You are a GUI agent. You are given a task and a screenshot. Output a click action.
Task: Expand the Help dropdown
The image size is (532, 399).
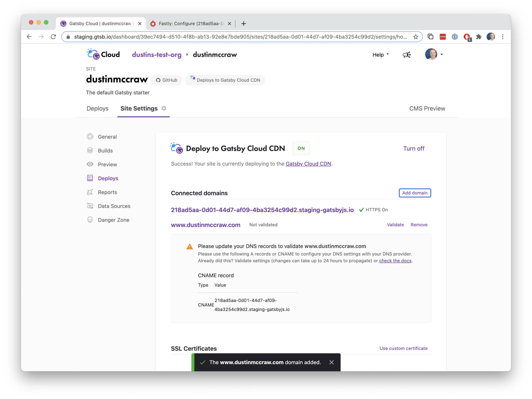(x=381, y=55)
